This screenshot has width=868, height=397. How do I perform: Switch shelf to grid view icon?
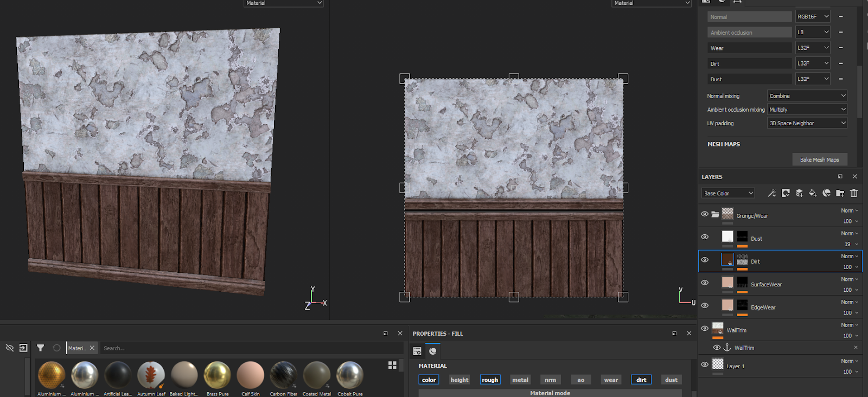pyautogui.click(x=392, y=366)
